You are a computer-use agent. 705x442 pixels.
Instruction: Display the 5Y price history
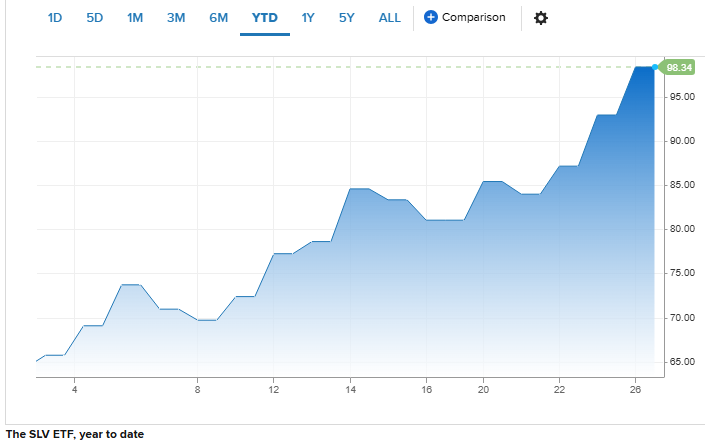coord(346,18)
